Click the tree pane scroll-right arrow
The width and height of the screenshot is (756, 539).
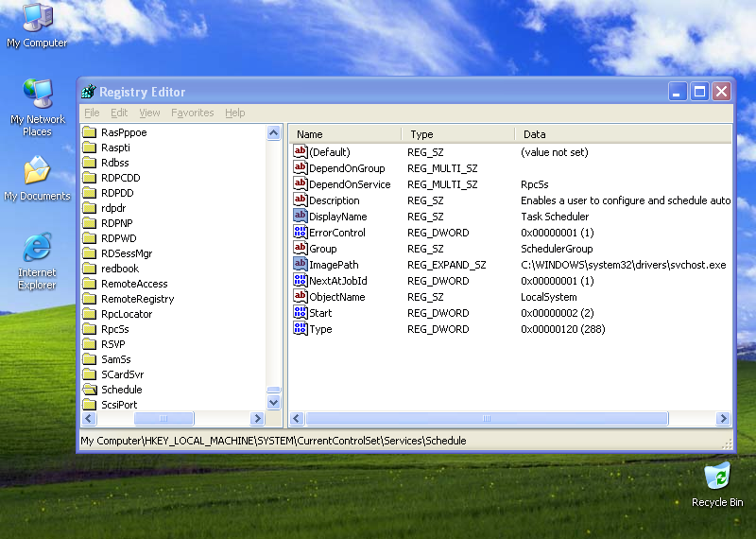(x=257, y=418)
